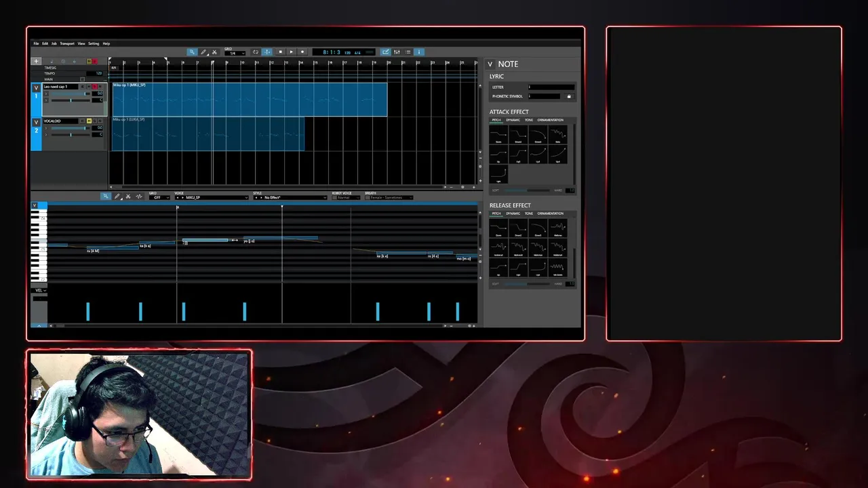Select scissors tool in piano roll toolbar
This screenshot has width=868, height=488.
pos(128,197)
